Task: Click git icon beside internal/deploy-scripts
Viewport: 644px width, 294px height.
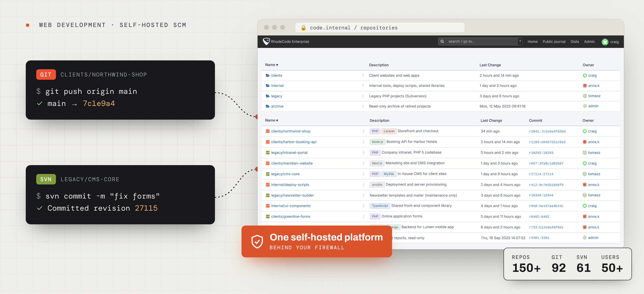Action: tap(267, 185)
